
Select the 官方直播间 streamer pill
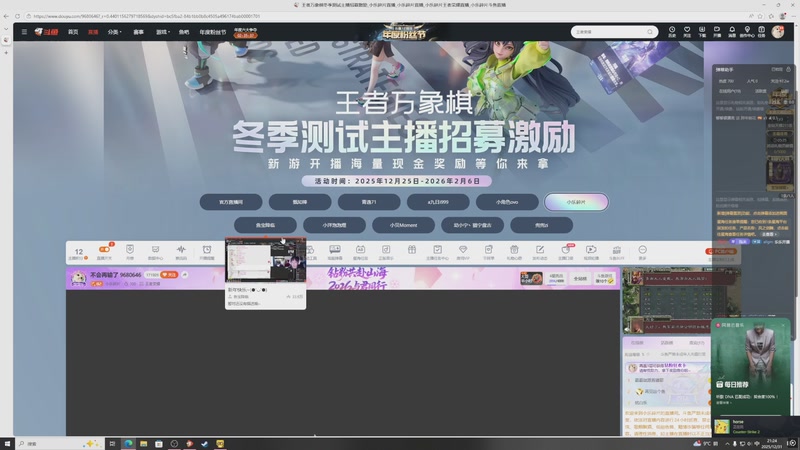pos(231,202)
